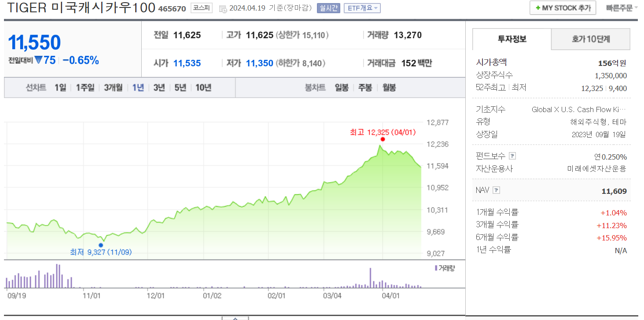Click the 빠른주문 quick order button
The width and height of the screenshot is (644, 320).
pyautogui.click(x=621, y=7)
